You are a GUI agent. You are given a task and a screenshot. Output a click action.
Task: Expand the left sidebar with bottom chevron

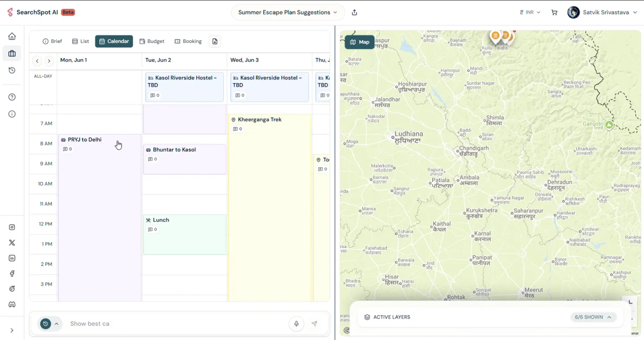pyautogui.click(x=12, y=330)
